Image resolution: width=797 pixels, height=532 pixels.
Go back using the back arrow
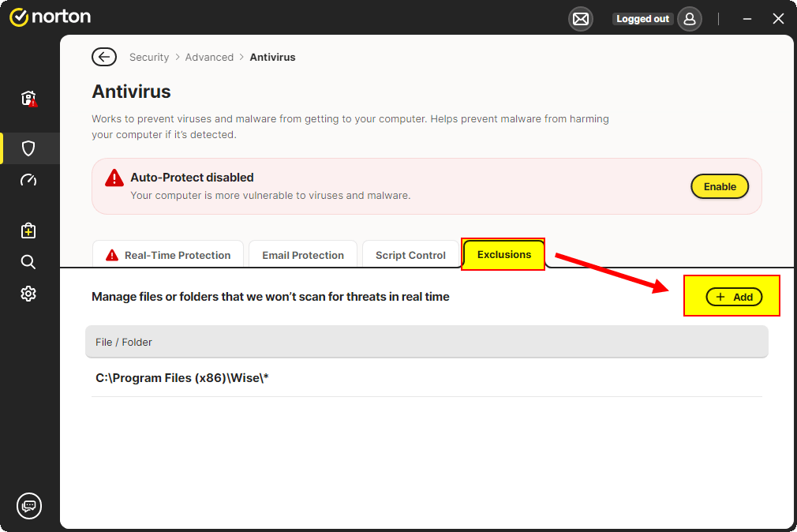(x=104, y=57)
